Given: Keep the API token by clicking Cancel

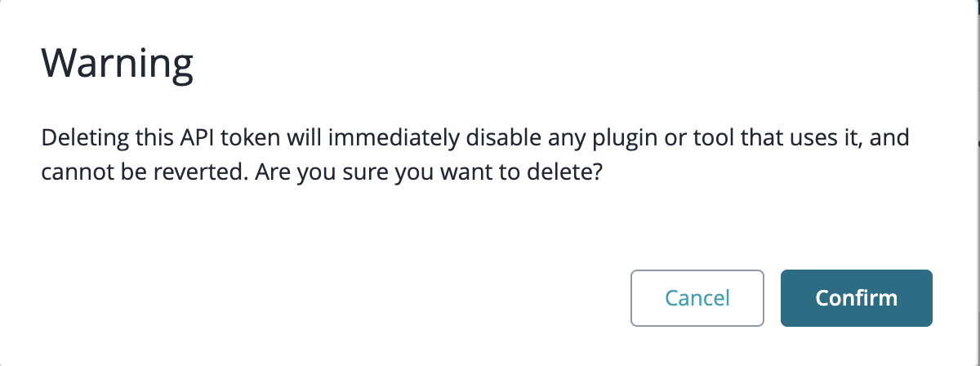Looking at the screenshot, I should [697, 298].
